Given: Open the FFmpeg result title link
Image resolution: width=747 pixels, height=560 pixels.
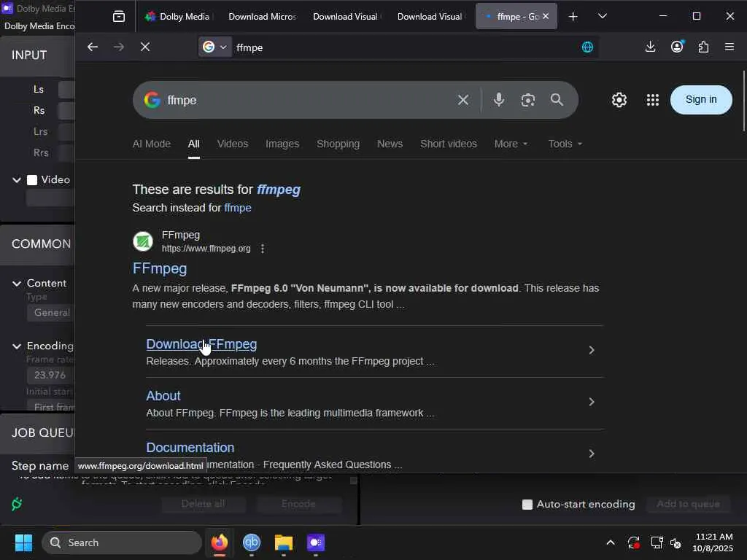Looking at the screenshot, I should pyautogui.click(x=160, y=268).
